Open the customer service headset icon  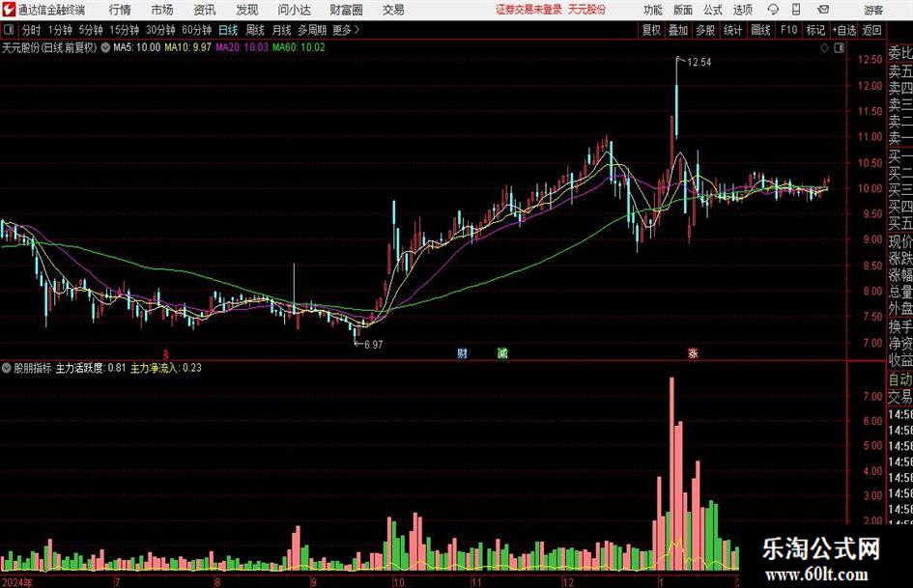tap(772, 10)
